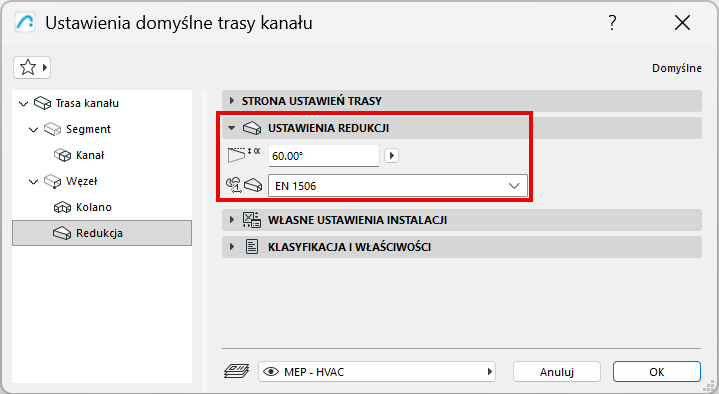Expand Klasyfikacja i właściwości panel
This screenshot has height=394, width=719.
pyautogui.click(x=232, y=247)
